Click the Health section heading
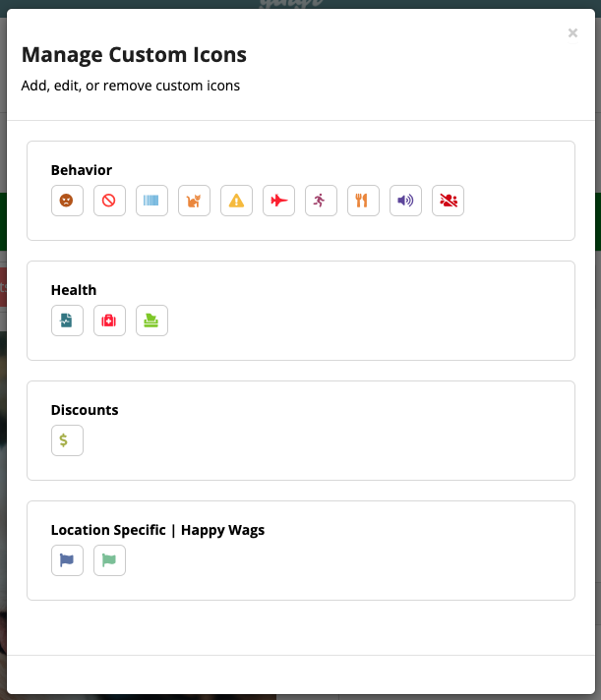601x700 pixels. [74, 290]
